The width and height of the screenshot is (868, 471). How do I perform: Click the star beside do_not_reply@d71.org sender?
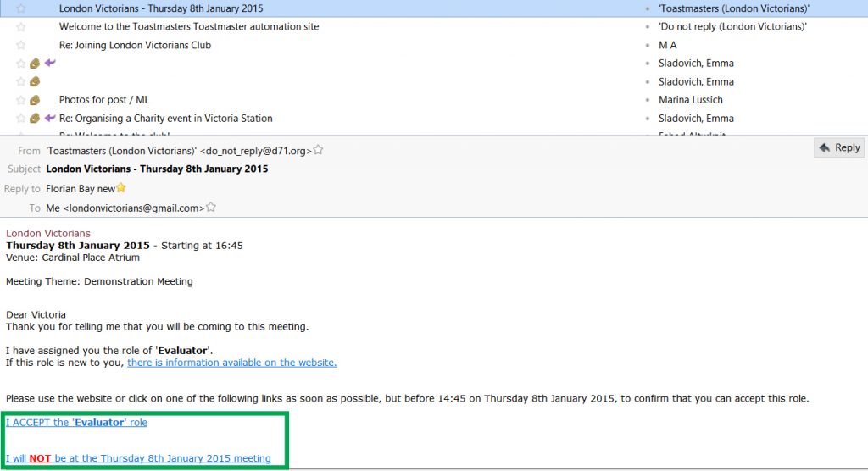coord(319,149)
